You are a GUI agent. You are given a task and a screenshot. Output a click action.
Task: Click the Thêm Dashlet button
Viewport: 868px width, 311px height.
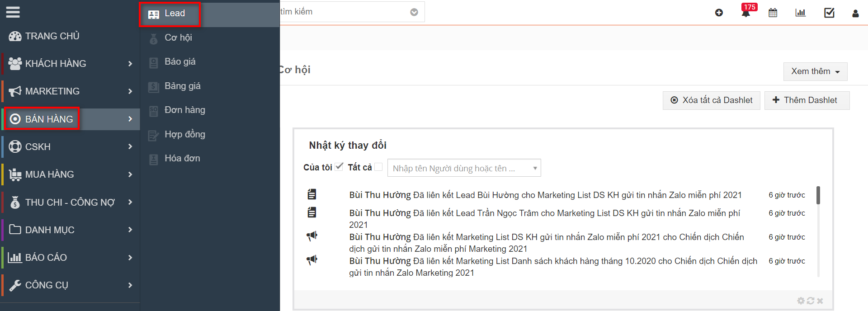tap(807, 100)
